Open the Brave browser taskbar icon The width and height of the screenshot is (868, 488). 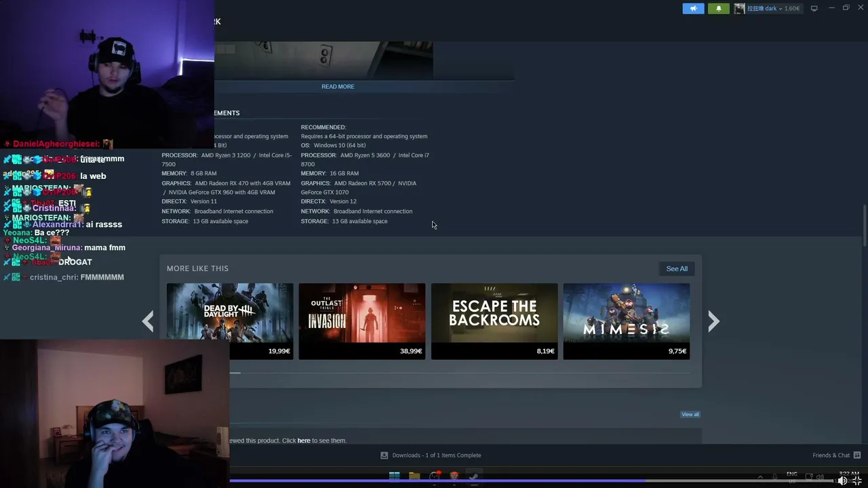click(x=454, y=476)
